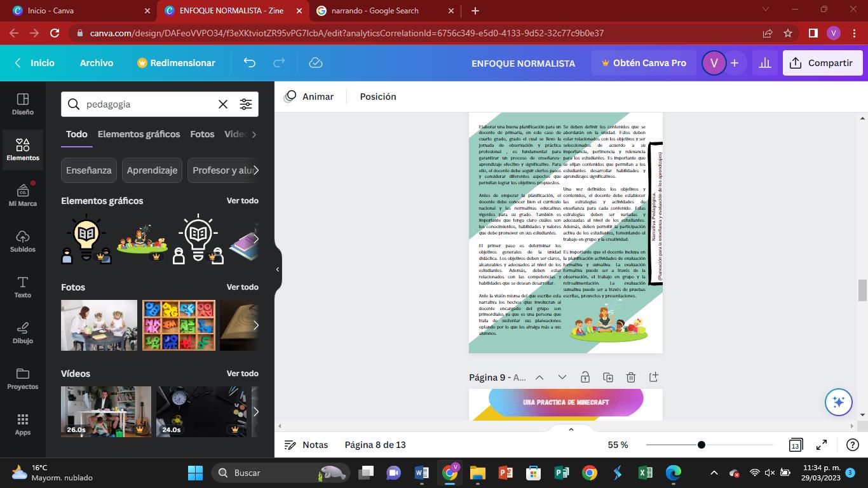Image resolution: width=868 pixels, height=488 pixels.
Task: Open search filter options
Action: pyautogui.click(x=246, y=104)
